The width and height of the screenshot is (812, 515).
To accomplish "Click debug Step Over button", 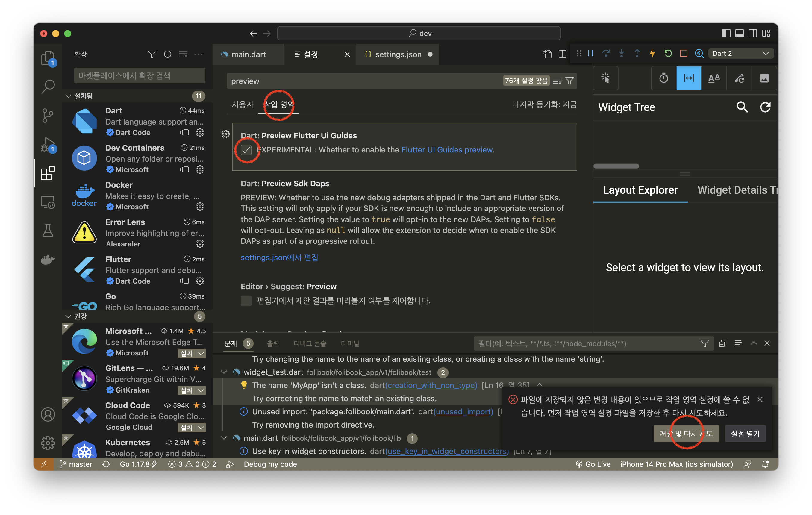I will click(606, 53).
